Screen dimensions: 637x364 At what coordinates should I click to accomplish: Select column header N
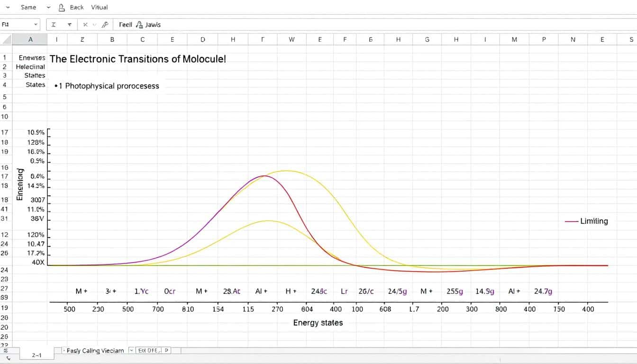click(x=573, y=40)
